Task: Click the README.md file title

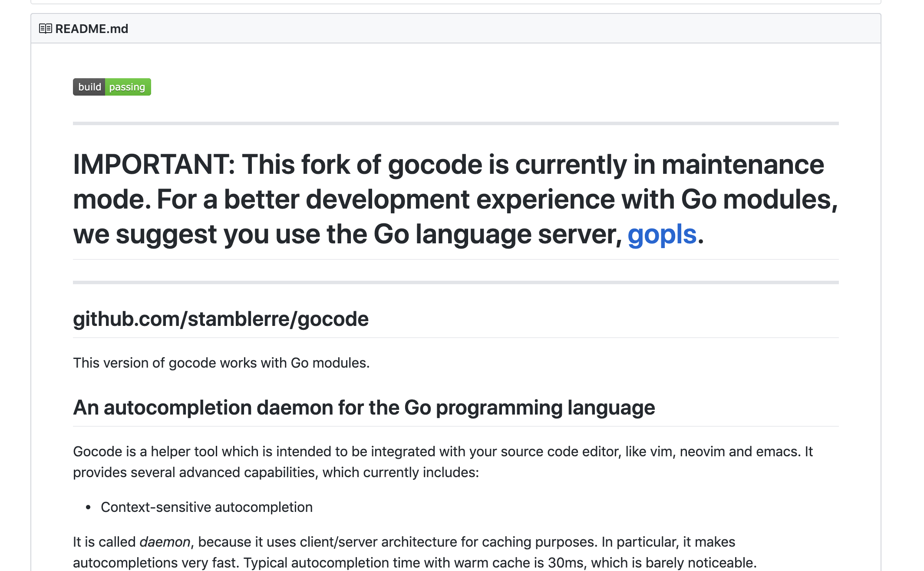Action: point(92,29)
